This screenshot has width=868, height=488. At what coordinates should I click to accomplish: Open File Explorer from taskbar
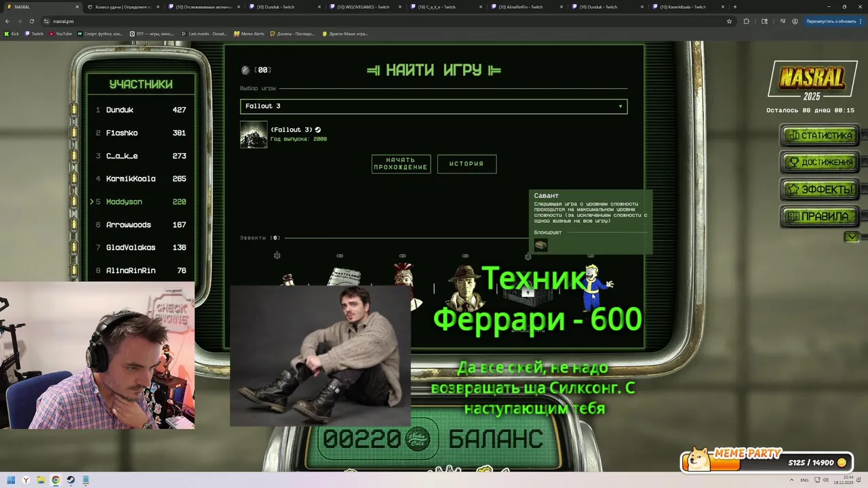click(x=41, y=480)
